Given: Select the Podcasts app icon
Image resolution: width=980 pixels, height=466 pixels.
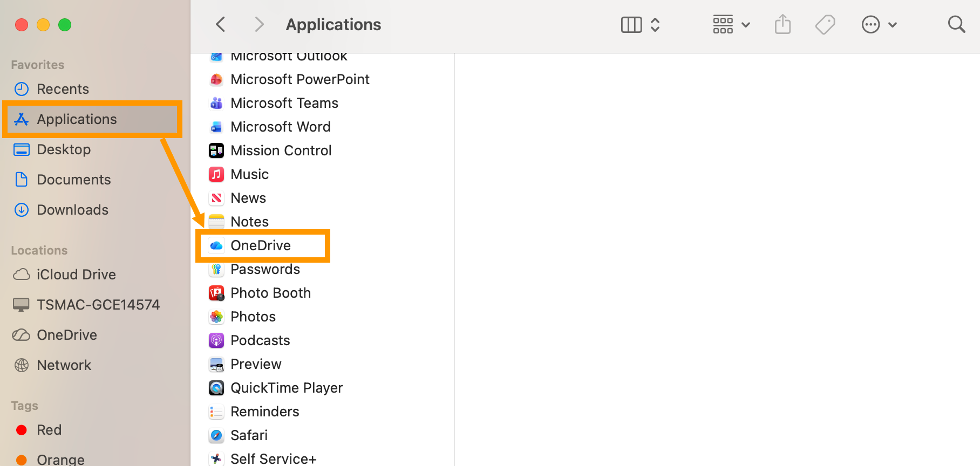Looking at the screenshot, I should (216, 340).
